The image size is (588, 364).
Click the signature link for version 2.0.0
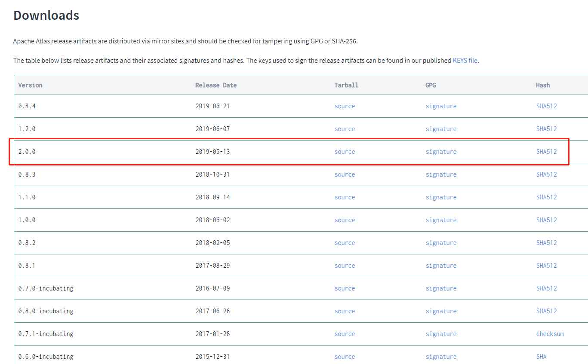441,151
